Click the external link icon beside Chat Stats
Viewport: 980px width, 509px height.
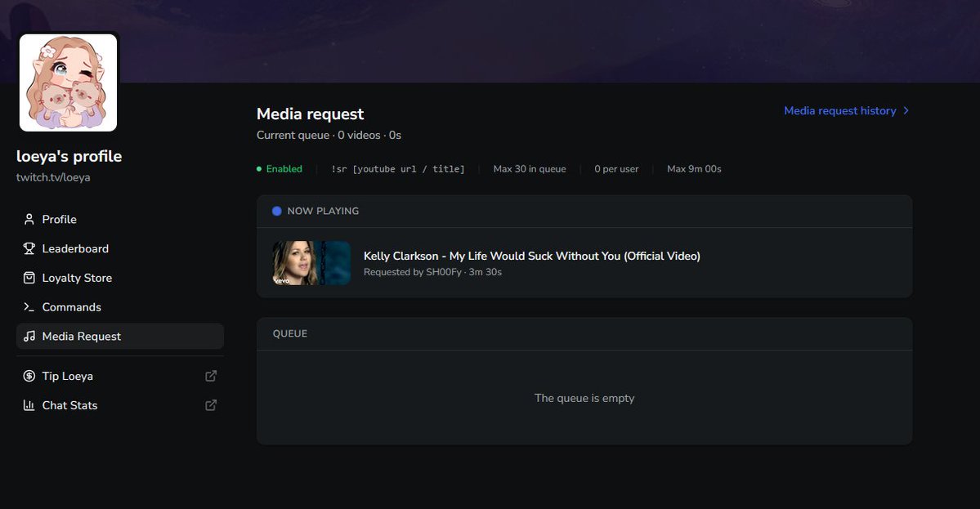tap(211, 405)
